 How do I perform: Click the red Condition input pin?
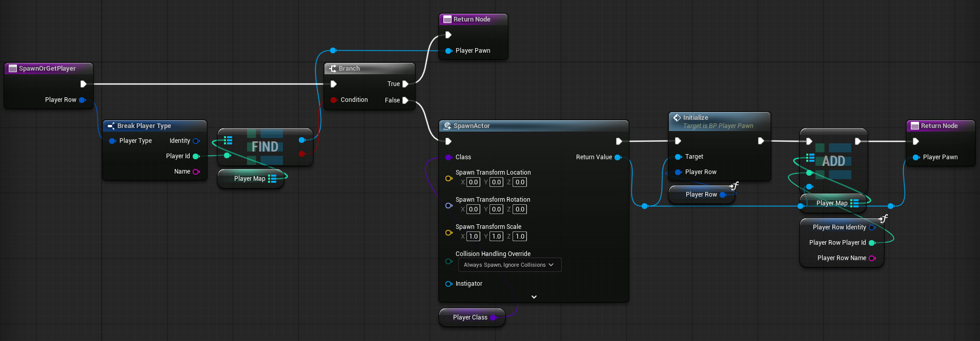click(334, 100)
